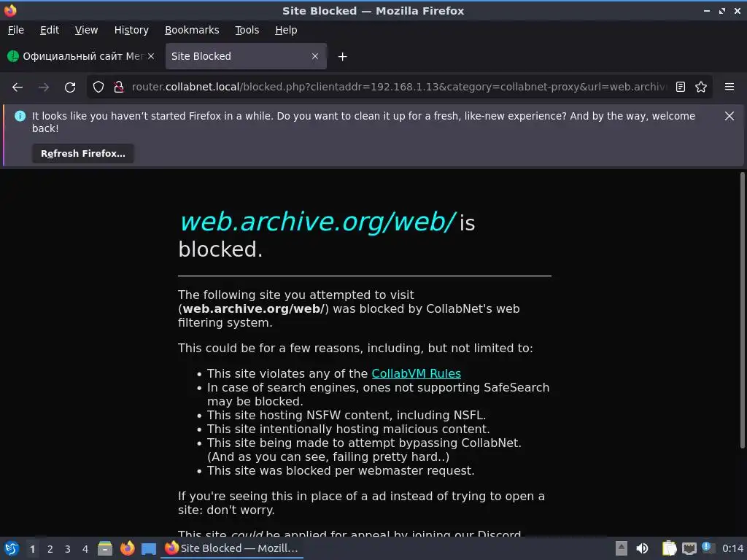The height and width of the screenshot is (560, 747).
Task: Click the insecure connection padlock icon
Action: point(119,87)
